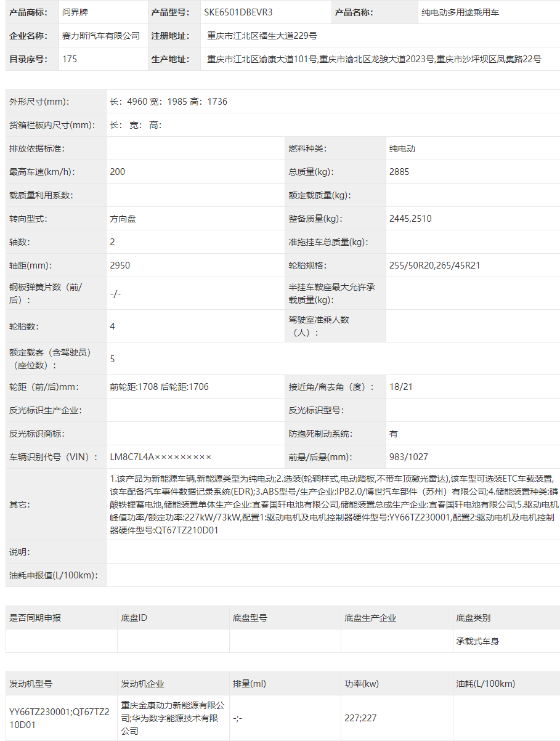560x741 pixels.
Task: Click the 反光标识型号 label
Action: 316,410
